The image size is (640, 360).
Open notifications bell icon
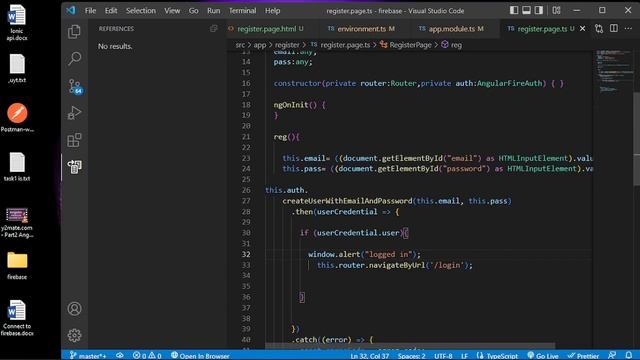point(629,356)
